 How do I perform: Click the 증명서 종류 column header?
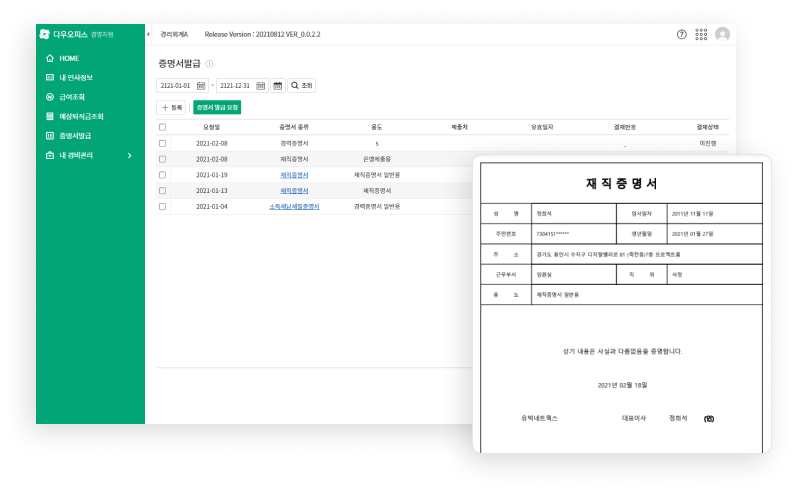(x=294, y=127)
